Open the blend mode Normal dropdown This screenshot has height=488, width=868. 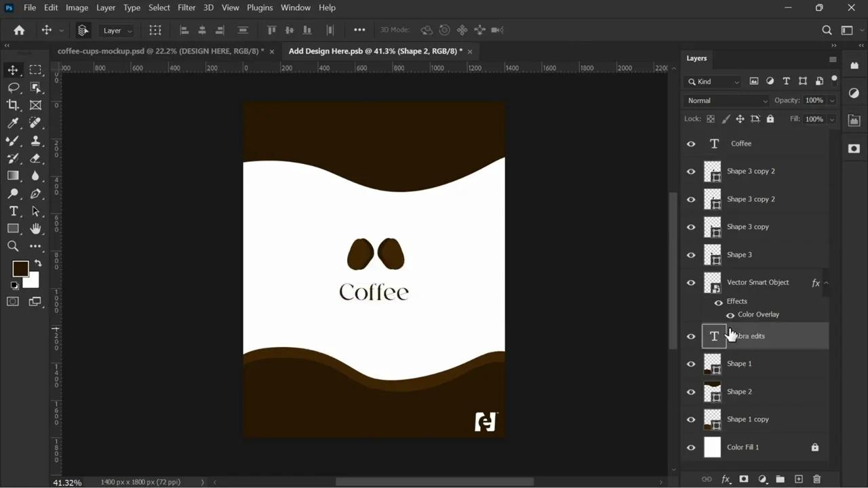coord(726,100)
